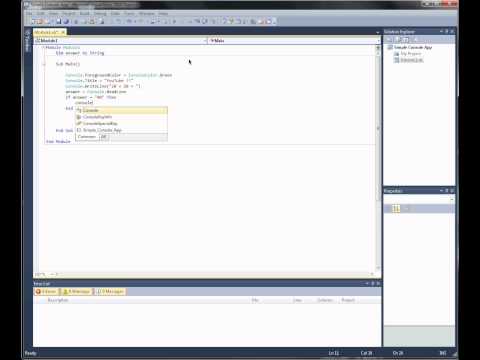Toggle the Errors filter button
480x360 pixels.
(47, 291)
